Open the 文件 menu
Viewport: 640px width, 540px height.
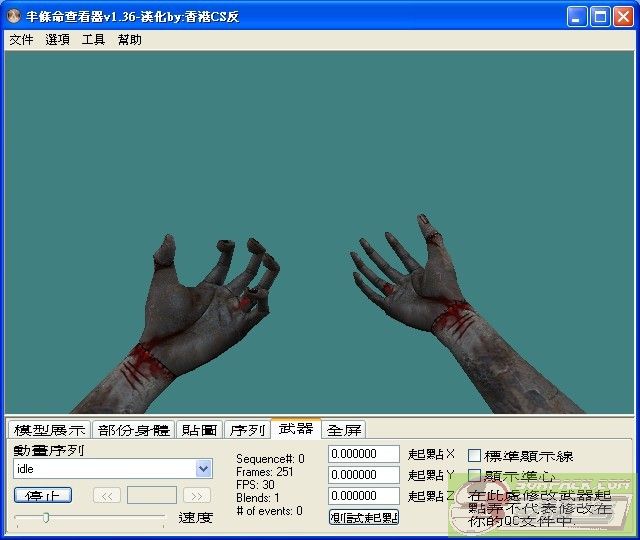[x=21, y=40]
